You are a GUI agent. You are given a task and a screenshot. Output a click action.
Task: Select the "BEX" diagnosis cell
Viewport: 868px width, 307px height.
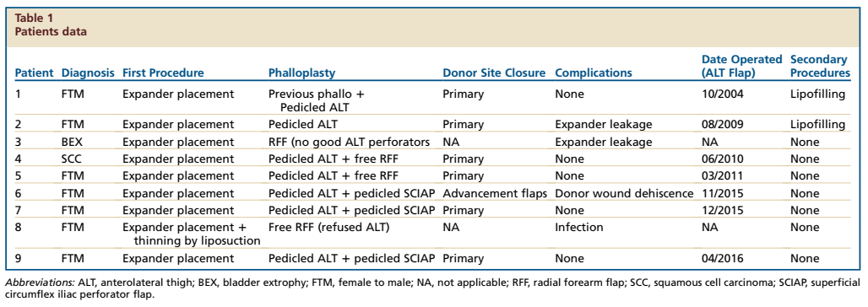tap(72, 143)
